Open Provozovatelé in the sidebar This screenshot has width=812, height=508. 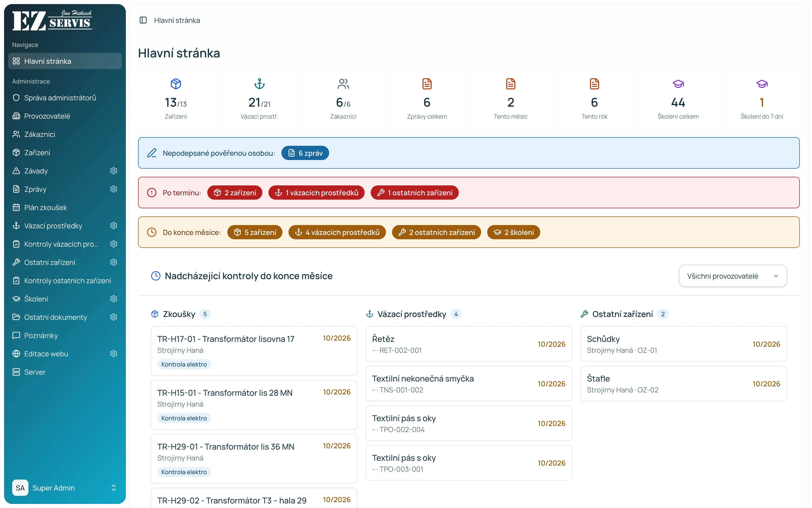pos(65,116)
